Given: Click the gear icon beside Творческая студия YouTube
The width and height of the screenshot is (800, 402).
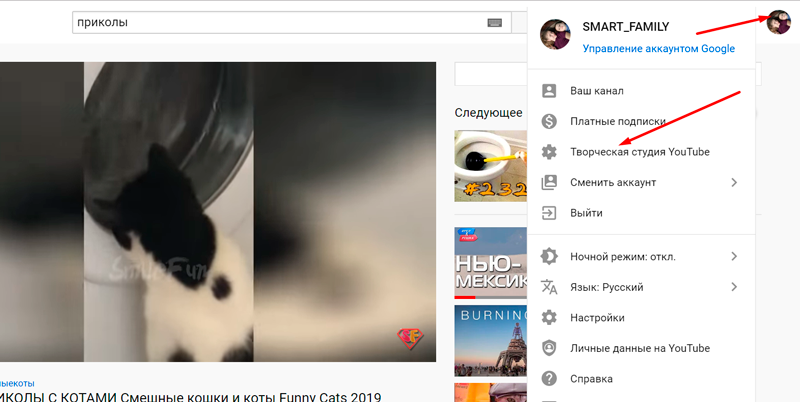Looking at the screenshot, I should tap(549, 152).
